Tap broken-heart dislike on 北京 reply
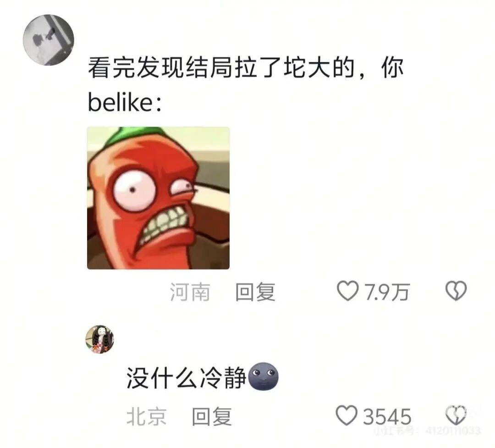Viewport: 495px width, 448px height. click(x=456, y=415)
